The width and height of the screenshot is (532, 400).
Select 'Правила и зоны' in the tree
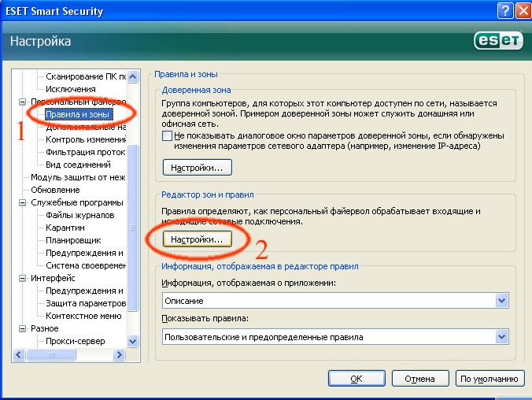[x=78, y=114]
